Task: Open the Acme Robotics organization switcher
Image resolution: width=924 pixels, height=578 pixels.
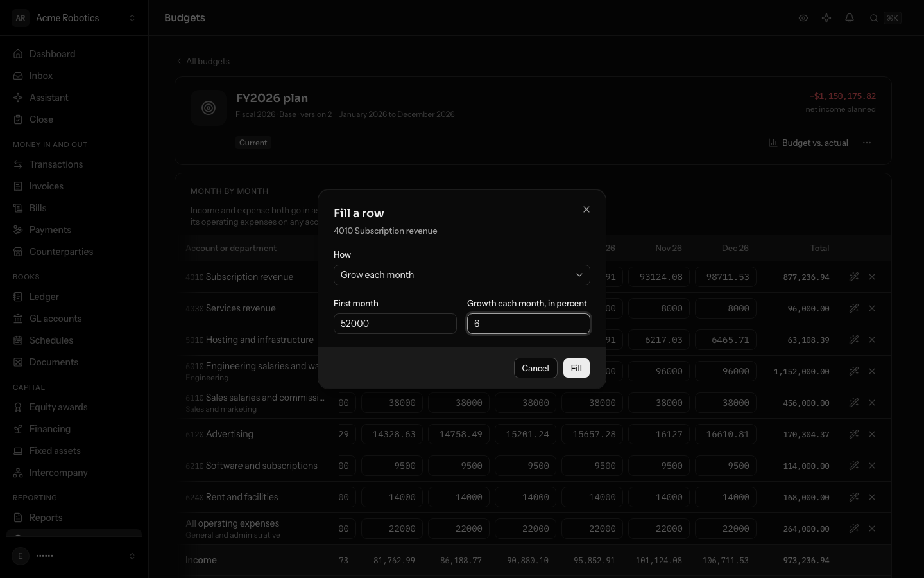Action: (x=74, y=18)
